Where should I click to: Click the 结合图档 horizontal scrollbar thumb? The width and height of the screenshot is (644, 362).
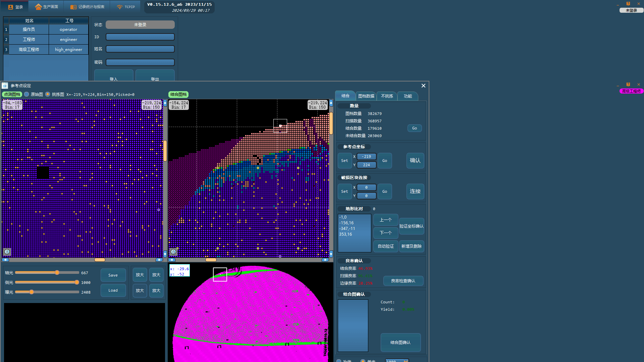[x=211, y=260]
